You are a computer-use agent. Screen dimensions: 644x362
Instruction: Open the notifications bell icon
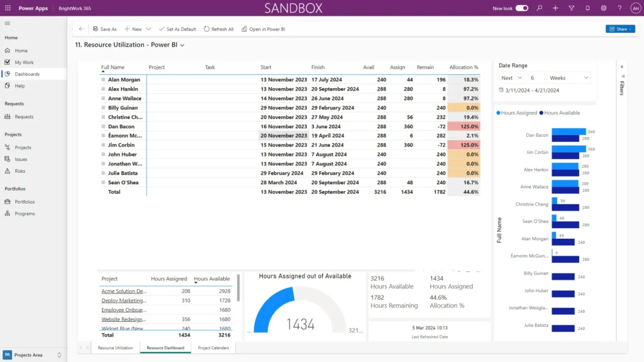pos(587,8)
